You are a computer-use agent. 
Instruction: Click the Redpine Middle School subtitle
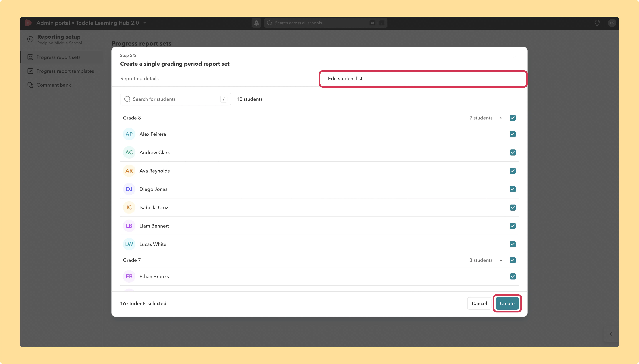[60, 43]
